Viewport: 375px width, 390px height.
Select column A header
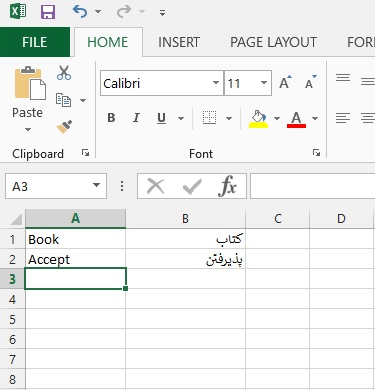pyautogui.click(x=75, y=219)
